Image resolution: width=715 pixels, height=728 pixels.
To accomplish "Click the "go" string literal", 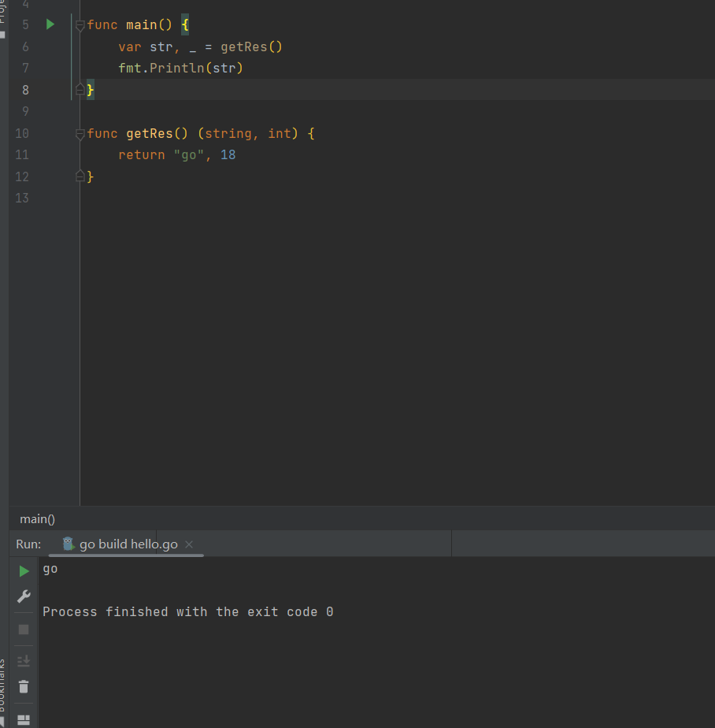I will (188, 155).
